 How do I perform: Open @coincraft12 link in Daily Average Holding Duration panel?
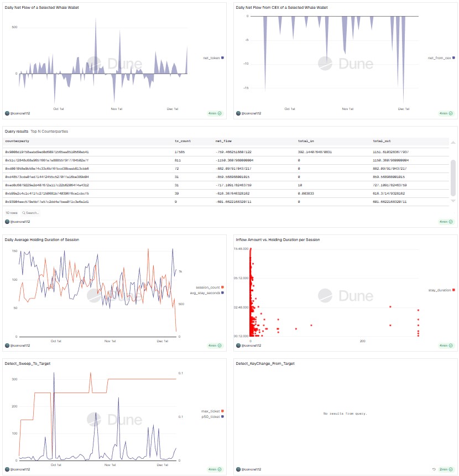coord(20,346)
